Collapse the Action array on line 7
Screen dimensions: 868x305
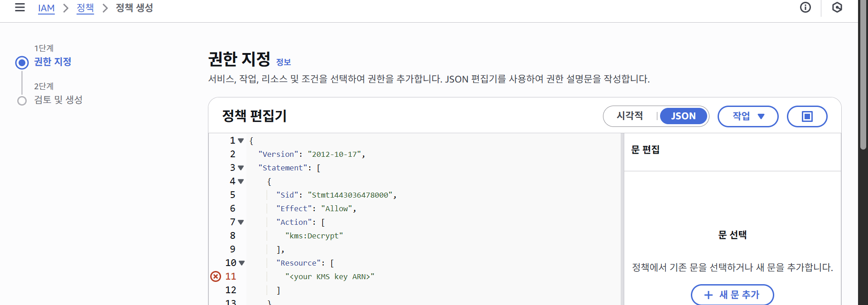tap(241, 222)
